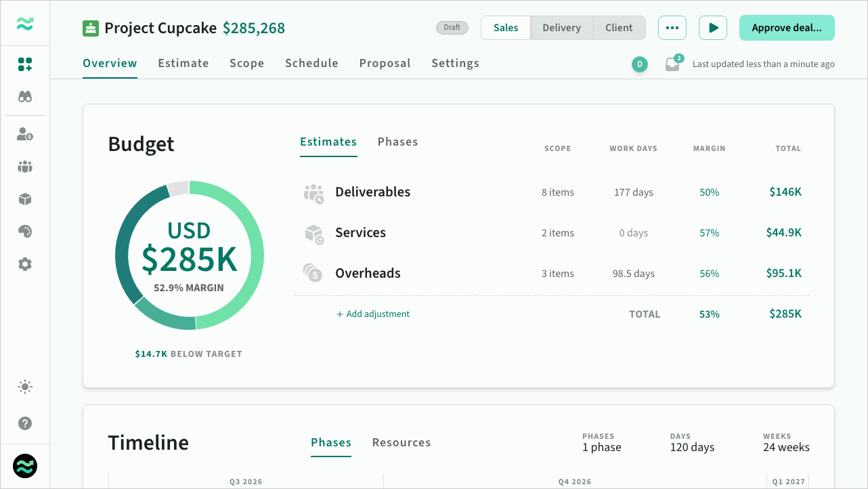Open the project Settings tab
Screen dimensions: 868x489
tap(455, 64)
